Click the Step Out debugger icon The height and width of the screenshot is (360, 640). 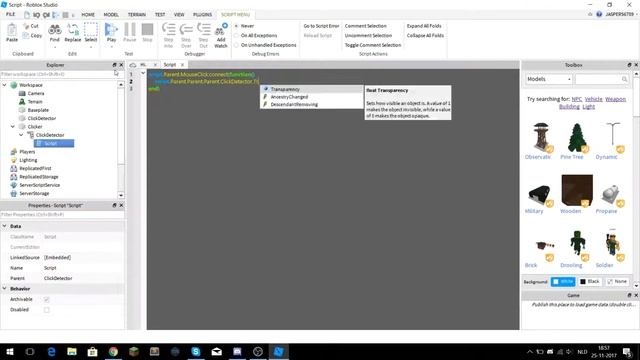[x=203, y=30]
